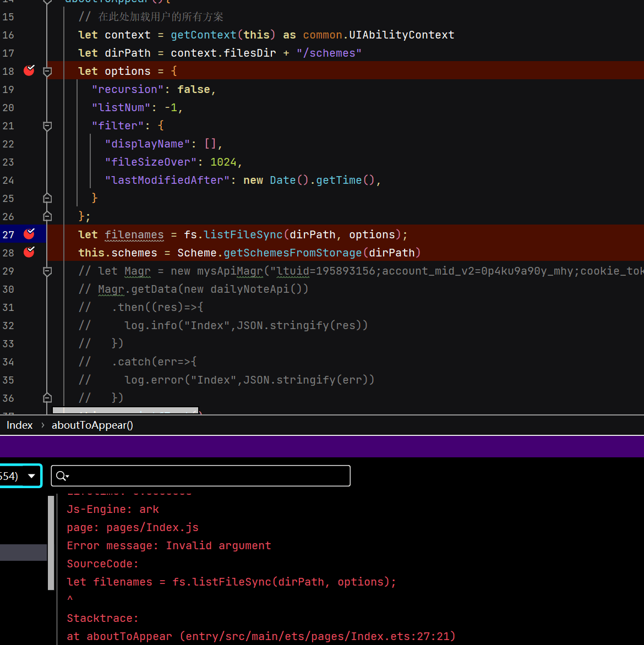Viewport: 644px width, 645px height.
Task: Click the SourceCode: log line
Action: coord(102,564)
